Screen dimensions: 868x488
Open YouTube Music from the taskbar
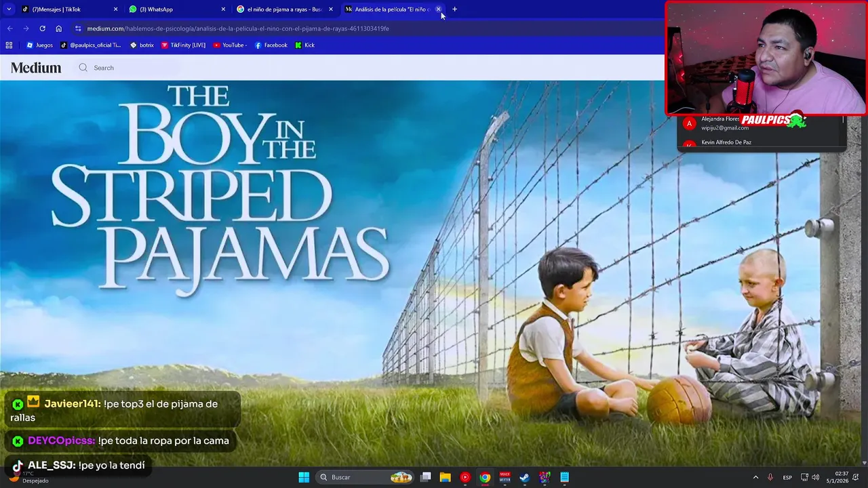coord(465,477)
